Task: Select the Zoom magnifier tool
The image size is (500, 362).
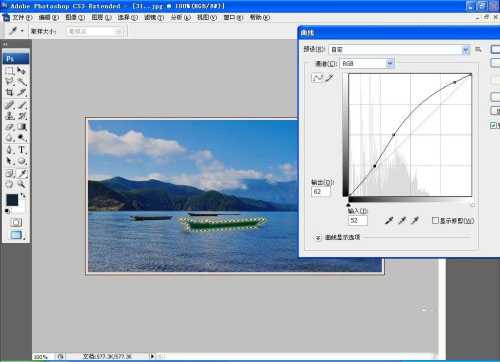Action: (22, 184)
